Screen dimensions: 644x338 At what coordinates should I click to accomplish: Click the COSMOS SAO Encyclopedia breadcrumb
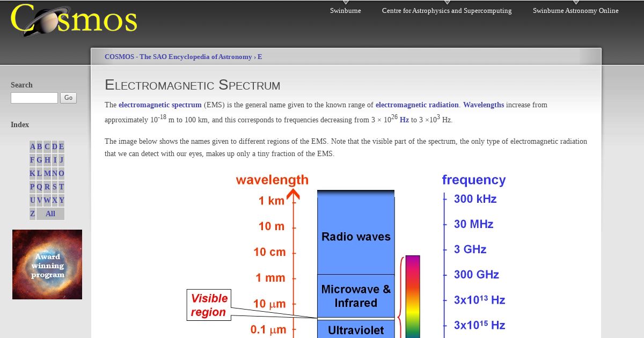coord(178,57)
